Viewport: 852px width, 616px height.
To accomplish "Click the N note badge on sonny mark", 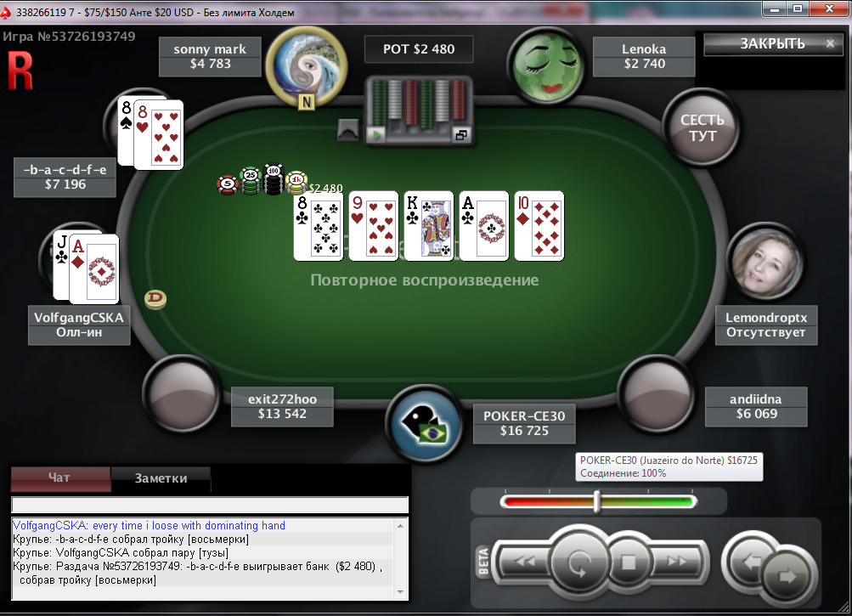I will click(x=307, y=102).
